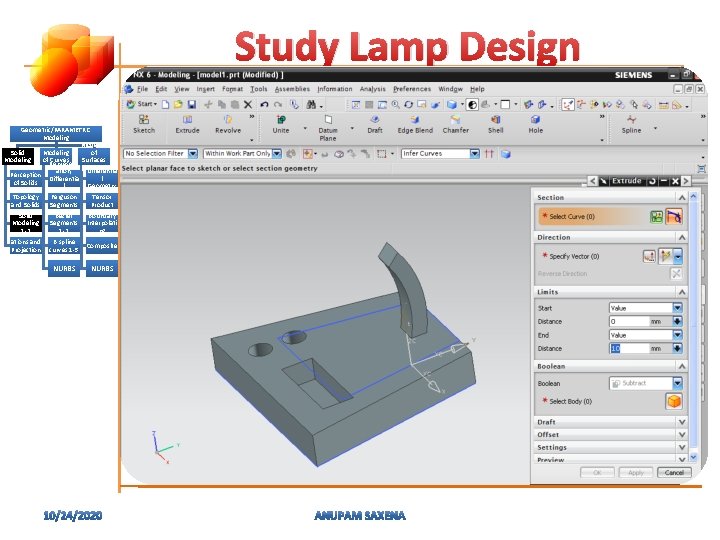Viewport: 720px width, 540px height.
Task: Click the Open folder icon
Action: (x=178, y=104)
